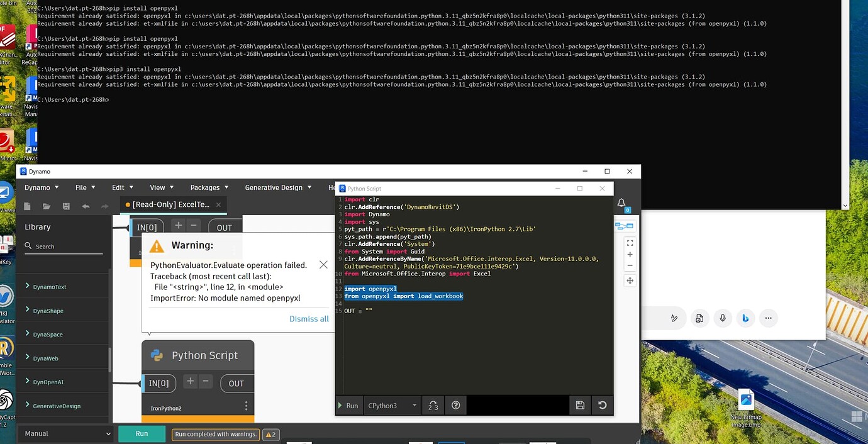Open the Packages menu
The height and width of the screenshot is (444, 868).
[x=208, y=187]
